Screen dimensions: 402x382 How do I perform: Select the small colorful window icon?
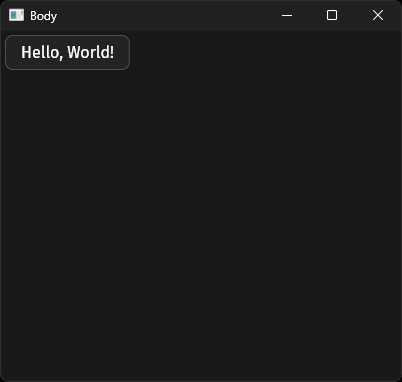coord(16,15)
